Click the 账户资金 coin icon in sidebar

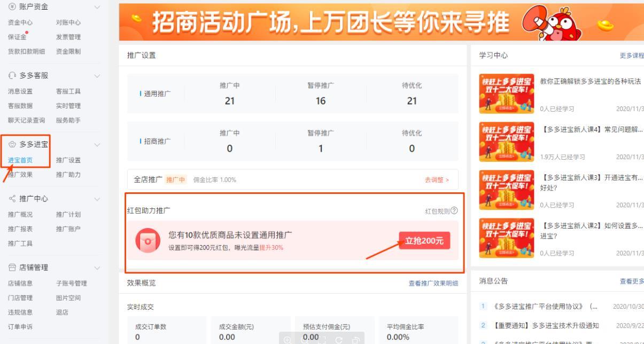coord(12,7)
